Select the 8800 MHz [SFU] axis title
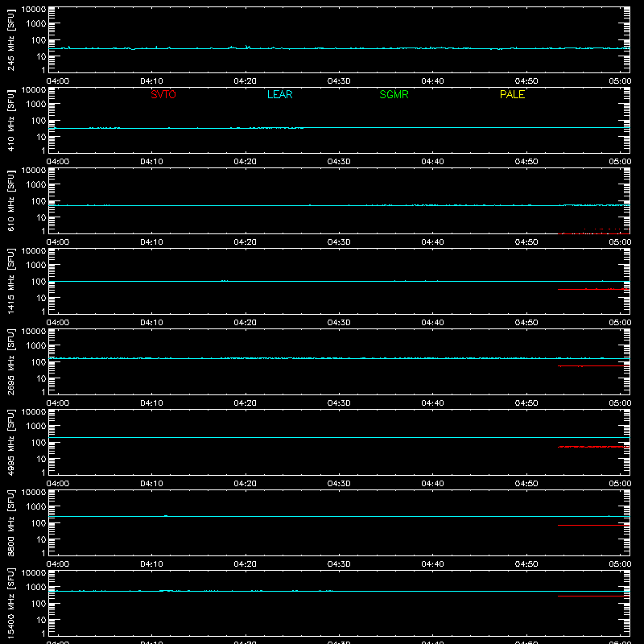 [11, 522]
